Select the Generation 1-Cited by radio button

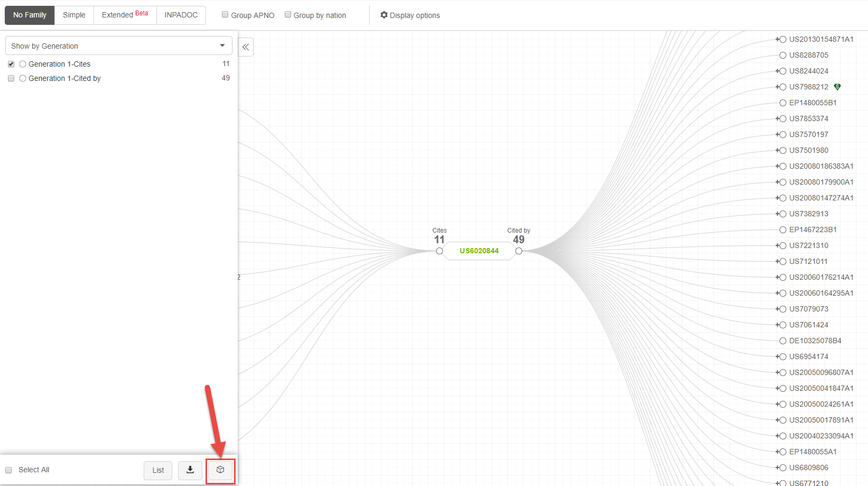pyautogui.click(x=23, y=78)
